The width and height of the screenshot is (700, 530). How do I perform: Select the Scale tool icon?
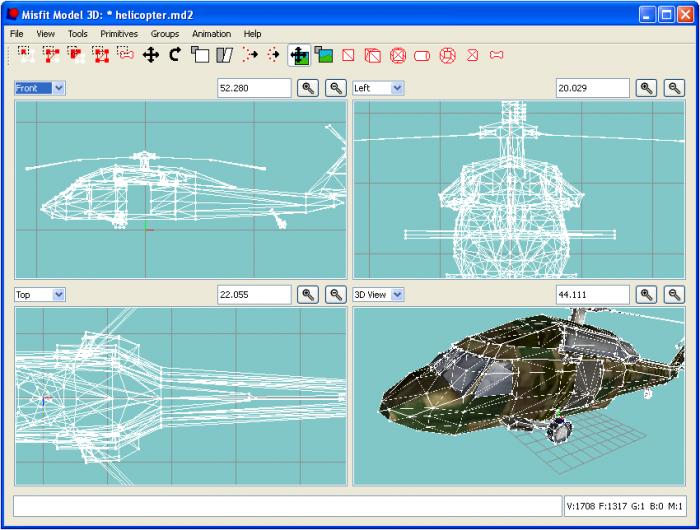coord(200,55)
